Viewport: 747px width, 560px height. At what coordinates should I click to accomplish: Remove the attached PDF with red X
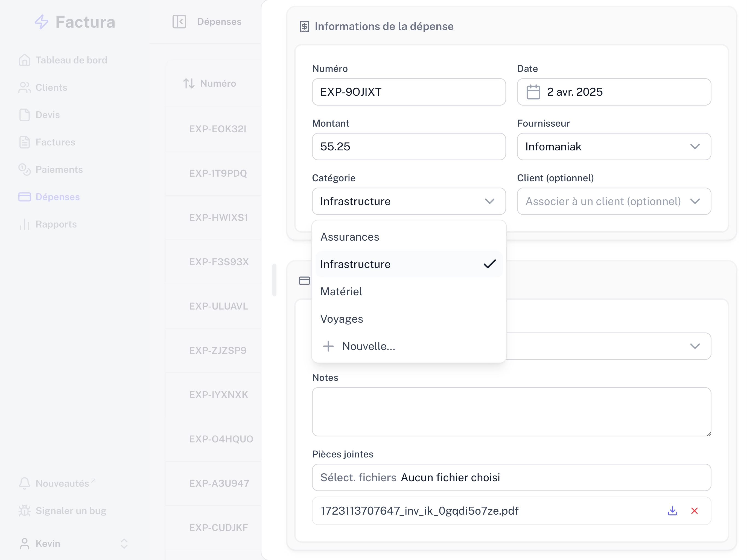[694, 511]
